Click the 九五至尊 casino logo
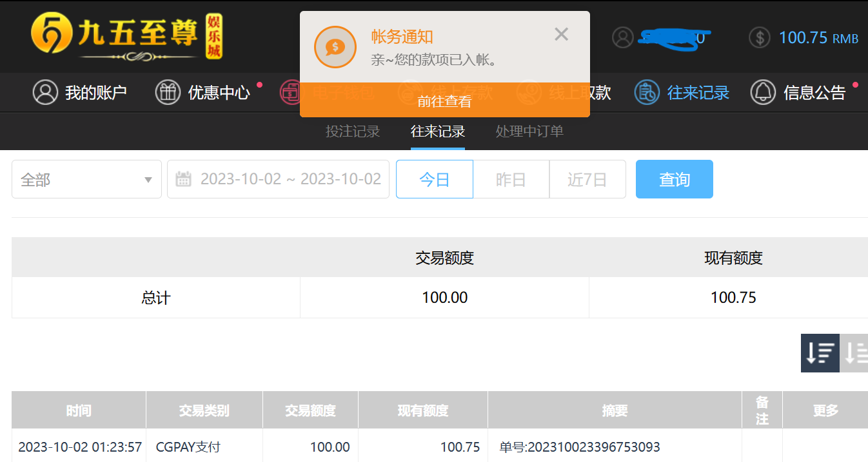 click(x=126, y=37)
